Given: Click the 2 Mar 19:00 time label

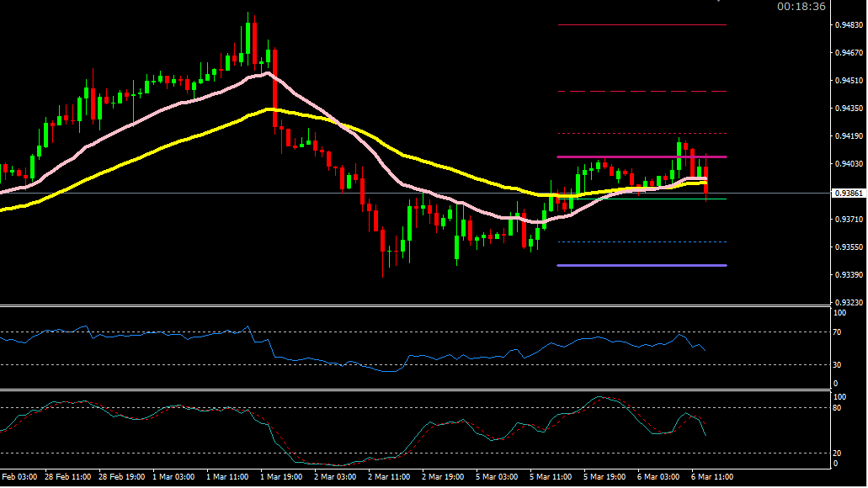Looking at the screenshot, I should tap(443, 477).
